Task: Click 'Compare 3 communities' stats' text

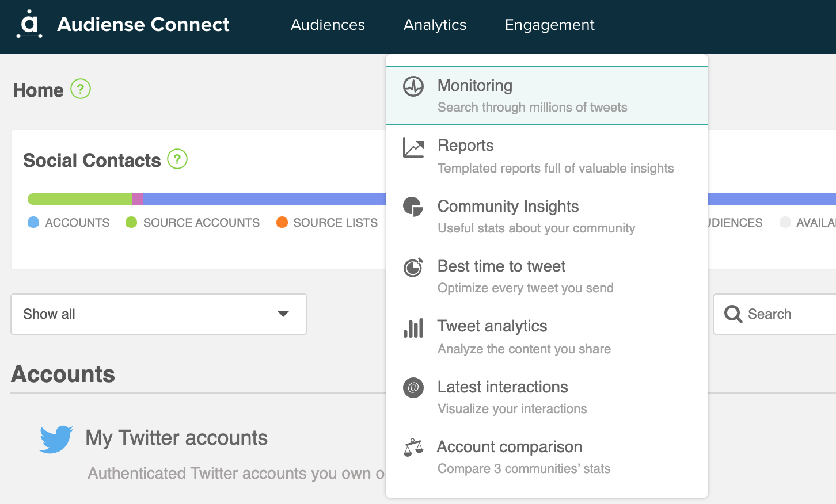Action: (524, 469)
